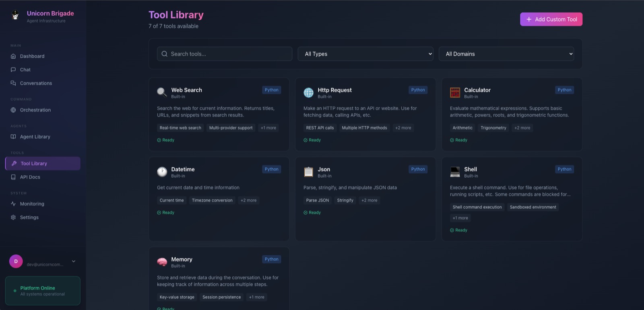Click the Agent Library book icon
Viewport: 644px width, 310px height.
pyautogui.click(x=13, y=137)
